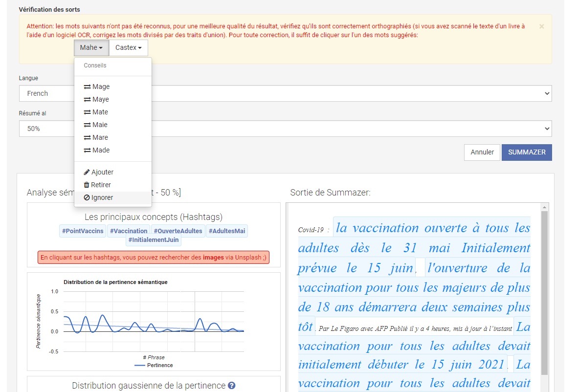Image resolution: width=578 pixels, height=392 pixels.
Task: Replace with suggestion Maye
Action: (113, 100)
